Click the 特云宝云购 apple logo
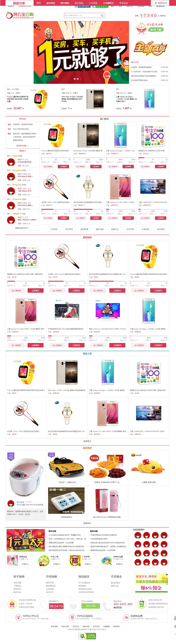The height and width of the screenshot is (644, 176). (9, 15)
